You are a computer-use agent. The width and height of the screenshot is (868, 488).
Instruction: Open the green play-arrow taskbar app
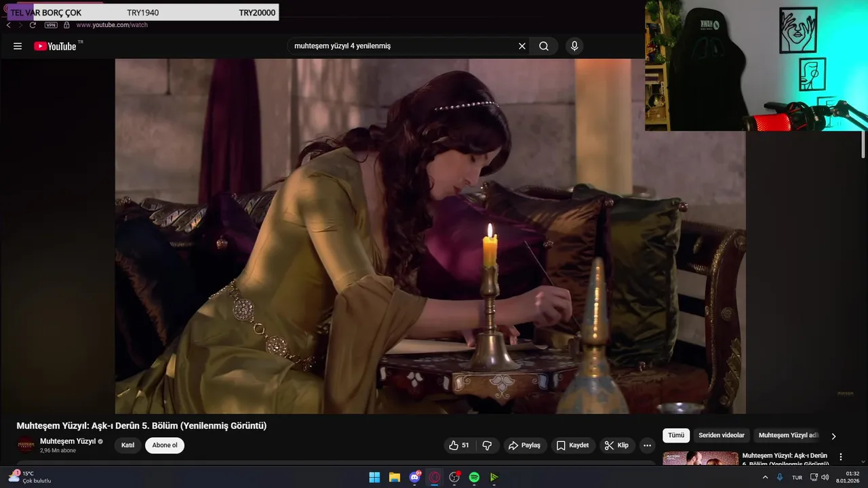494,477
